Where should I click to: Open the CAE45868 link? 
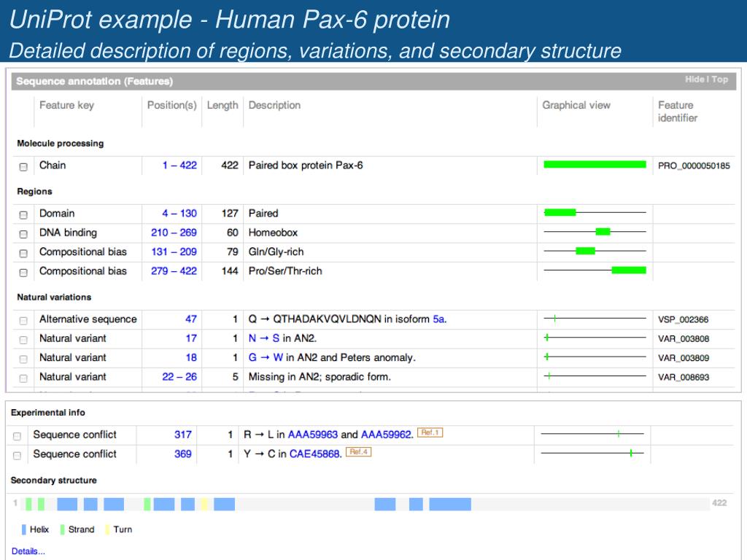315,454
